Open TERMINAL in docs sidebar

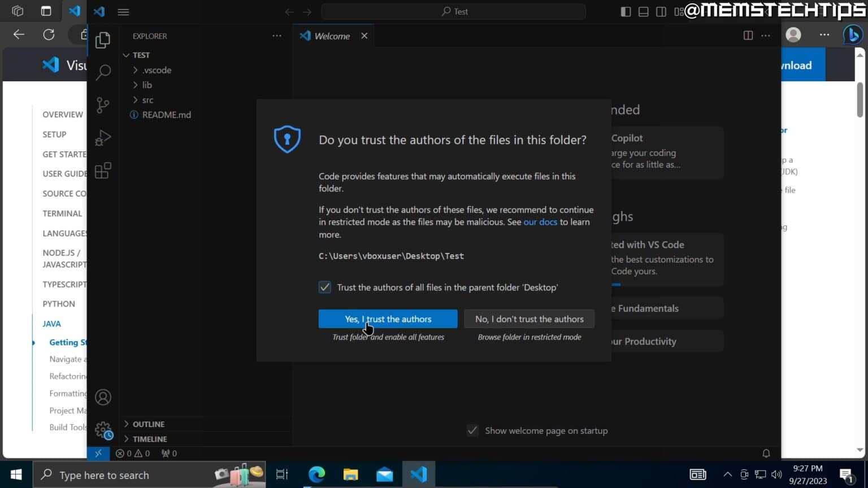(62, 213)
